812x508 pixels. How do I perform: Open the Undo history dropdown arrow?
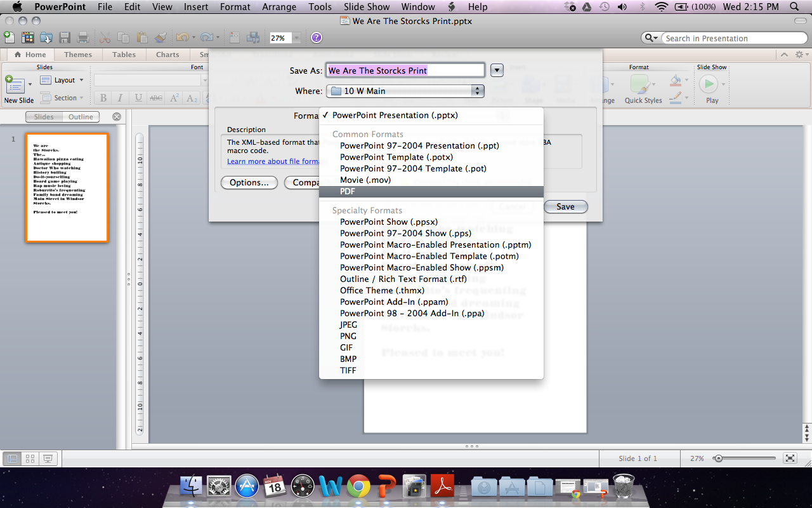(x=192, y=38)
